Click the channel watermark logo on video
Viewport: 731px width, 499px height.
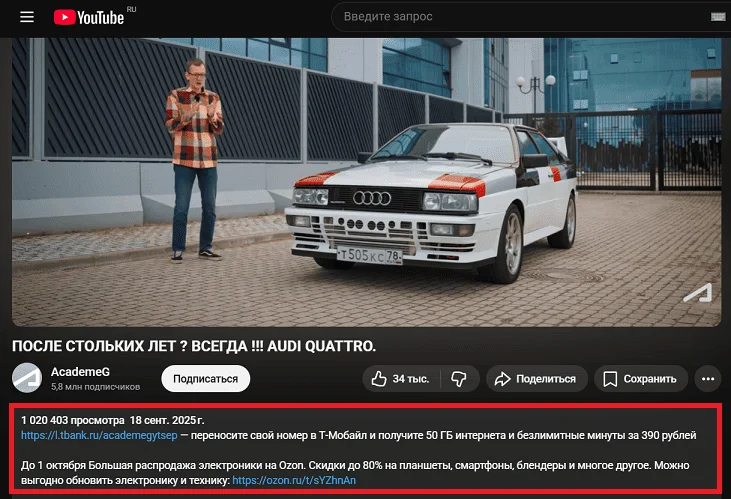[698, 293]
